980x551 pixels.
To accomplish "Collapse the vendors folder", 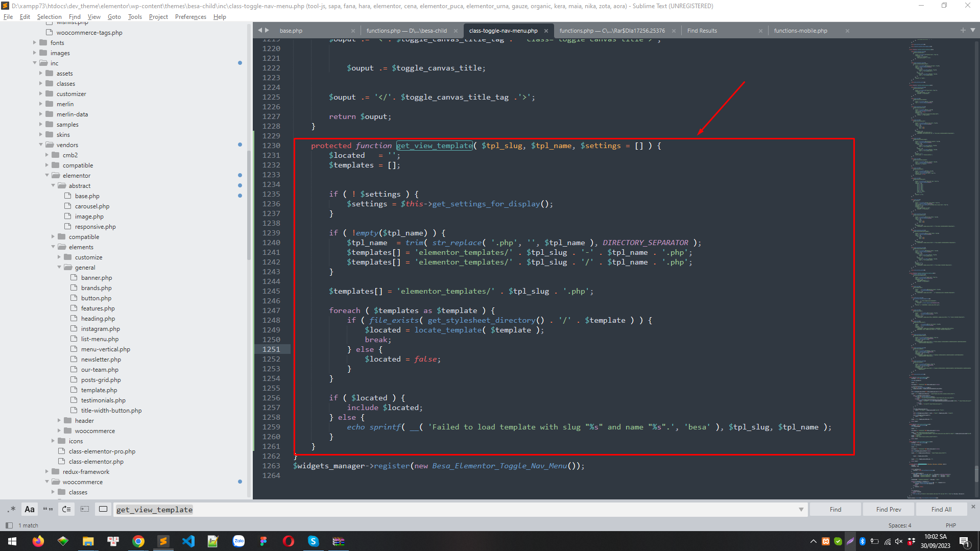I will point(41,145).
